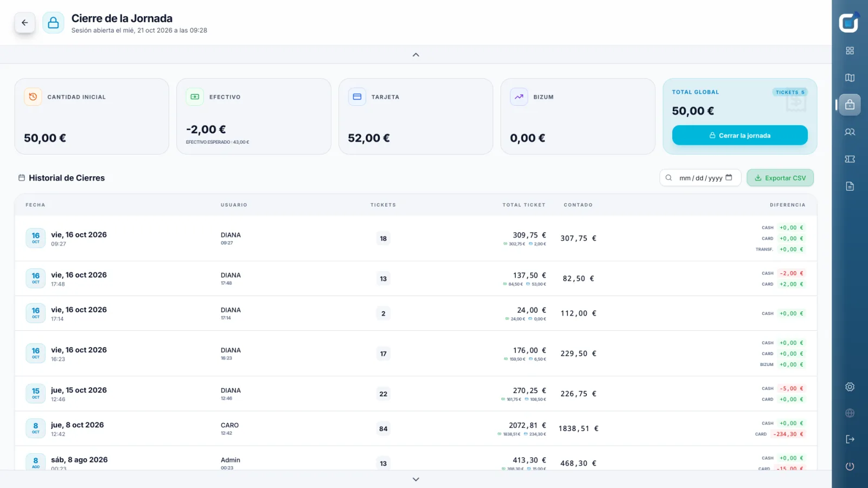The width and height of the screenshot is (868, 488).
Task: Click the 1838,51 € contado value
Action: pos(578,428)
